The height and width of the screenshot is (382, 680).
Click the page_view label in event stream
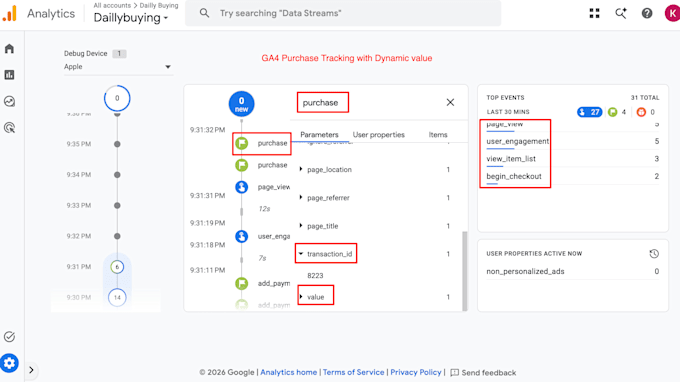pos(274,187)
